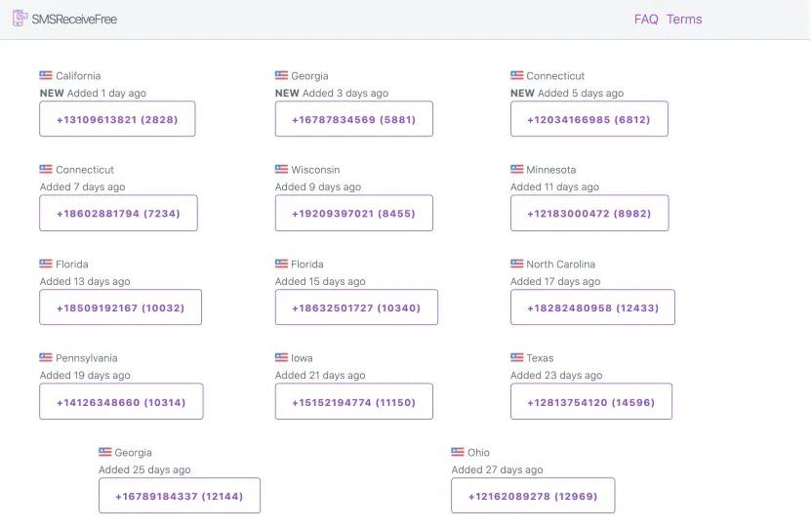This screenshot has width=812, height=529.
Task: Click the North Carolina state label
Action: pos(560,264)
